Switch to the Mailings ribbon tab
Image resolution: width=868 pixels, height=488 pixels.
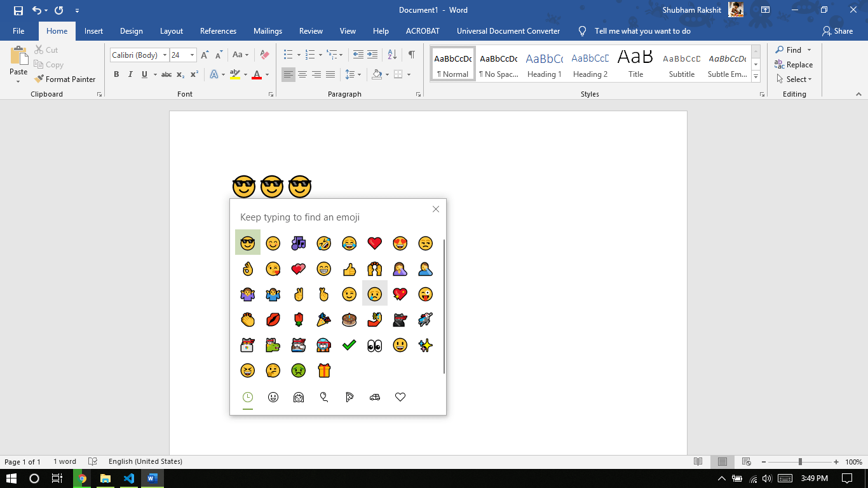268,30
